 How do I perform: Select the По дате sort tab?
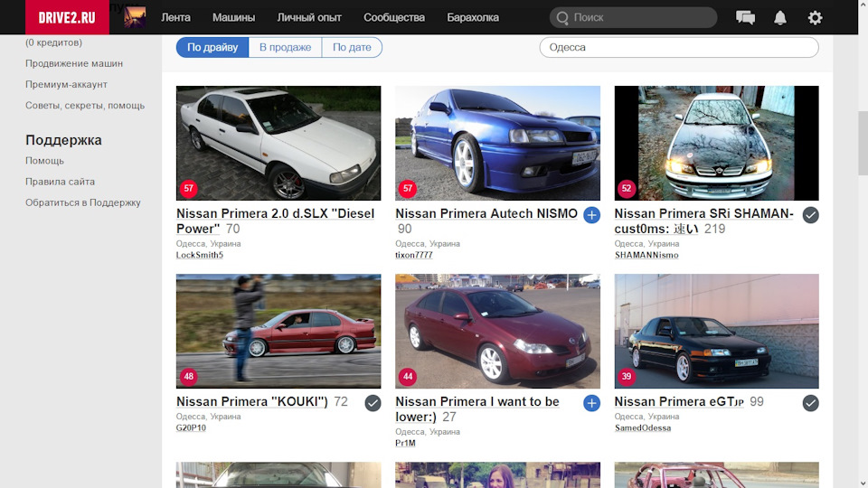(352, 47)
